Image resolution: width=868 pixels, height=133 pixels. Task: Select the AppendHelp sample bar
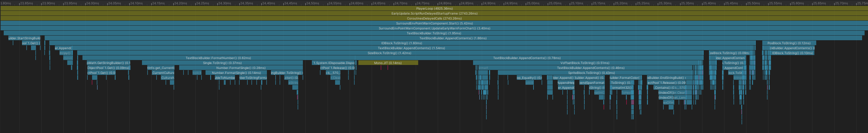[x=566, y=83]
